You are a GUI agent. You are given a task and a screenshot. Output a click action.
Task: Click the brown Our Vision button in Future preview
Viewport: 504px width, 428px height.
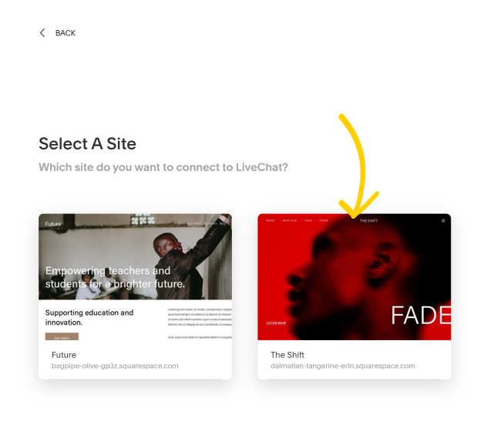(x=62, y=336)
